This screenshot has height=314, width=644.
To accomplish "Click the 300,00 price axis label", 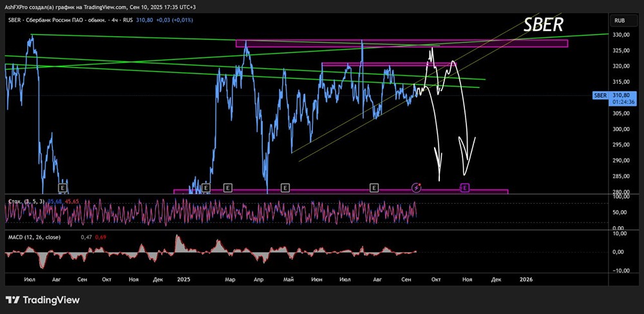I will point(621,129).
